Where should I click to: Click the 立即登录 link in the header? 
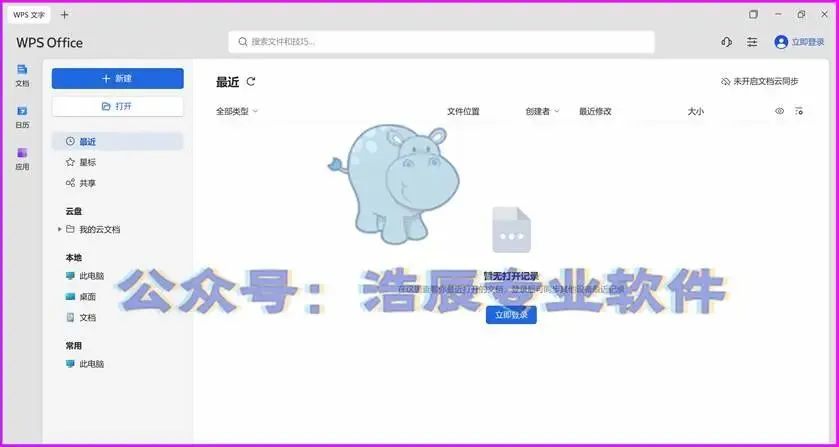[x=808, y=42]
